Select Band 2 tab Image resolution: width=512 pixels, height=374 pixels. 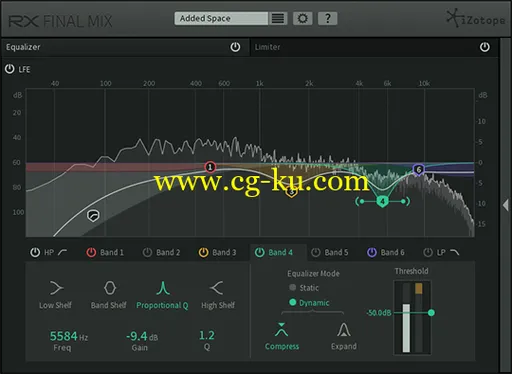click(168, 253)
